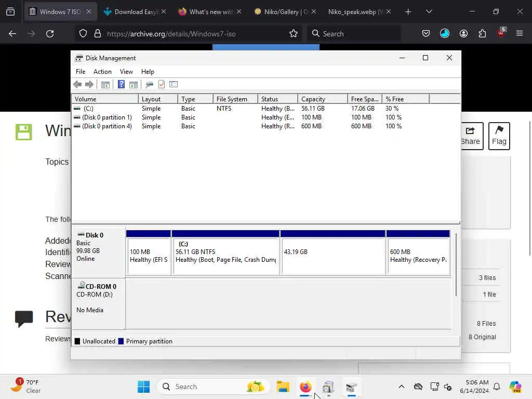Switch to the Windows 7 ISO browser tab

[x=60, y=12]
